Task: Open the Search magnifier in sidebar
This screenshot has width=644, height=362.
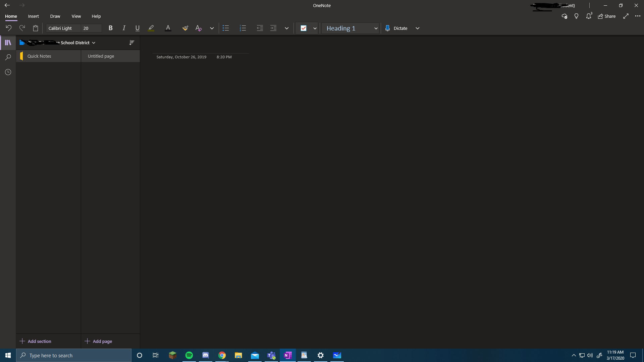Action: pos(8,57)
